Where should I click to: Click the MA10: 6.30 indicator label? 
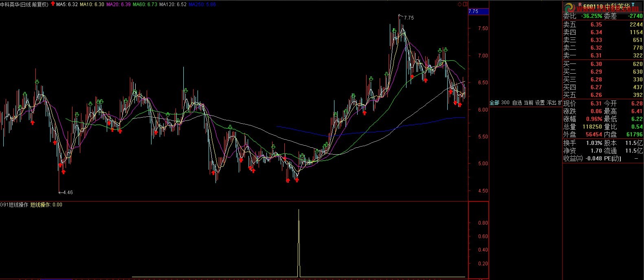(92, 4)
